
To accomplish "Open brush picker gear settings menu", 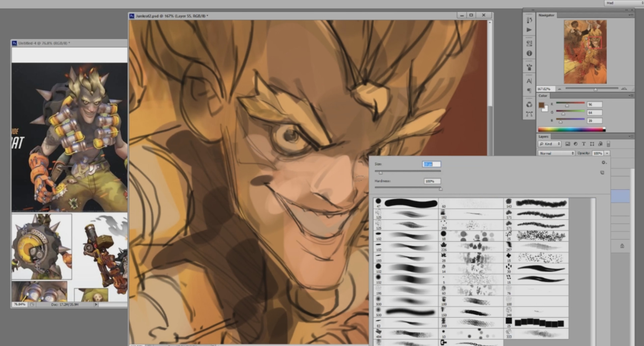I will tap(604, 162).
